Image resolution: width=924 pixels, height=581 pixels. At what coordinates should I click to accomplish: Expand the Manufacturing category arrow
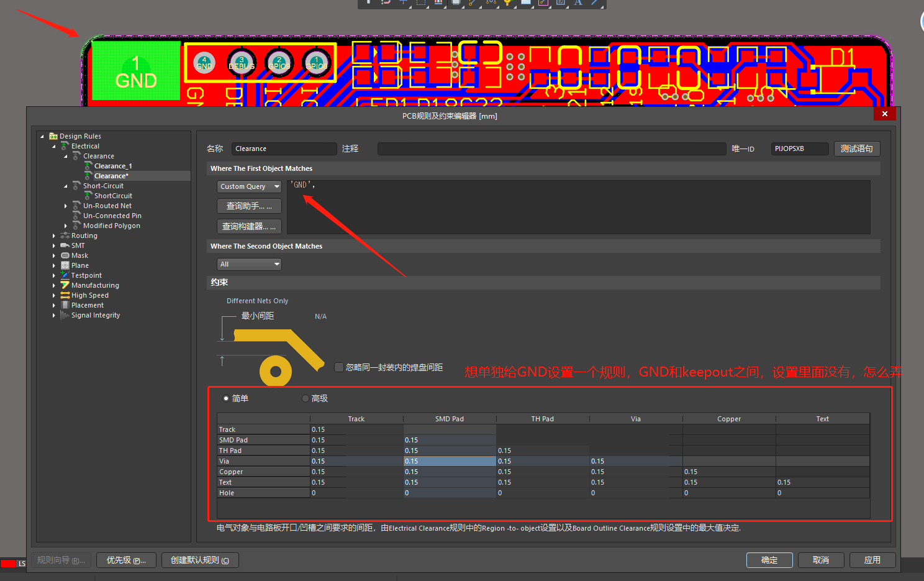click(54, 285)
